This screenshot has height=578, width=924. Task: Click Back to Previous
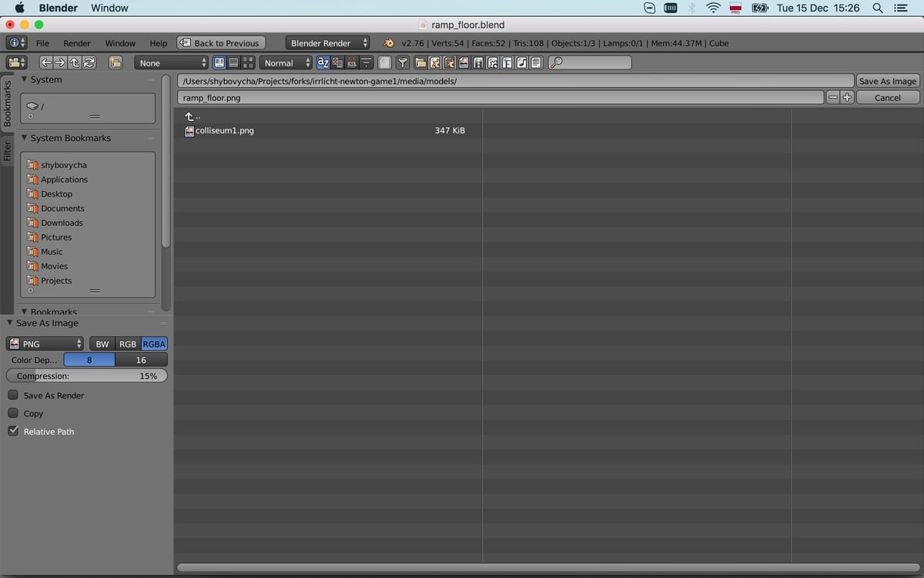pyautogui.click(x=221, y=42)
